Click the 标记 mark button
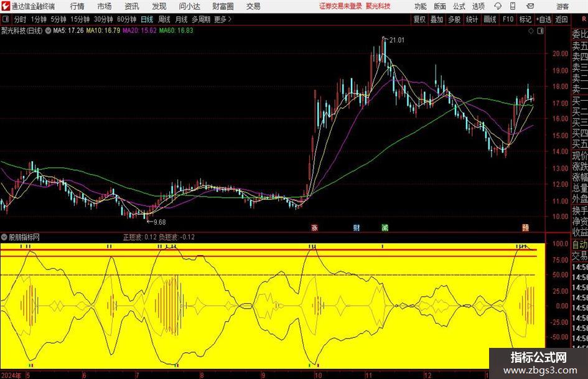588x379 pixels. click(x=525, y=19)
